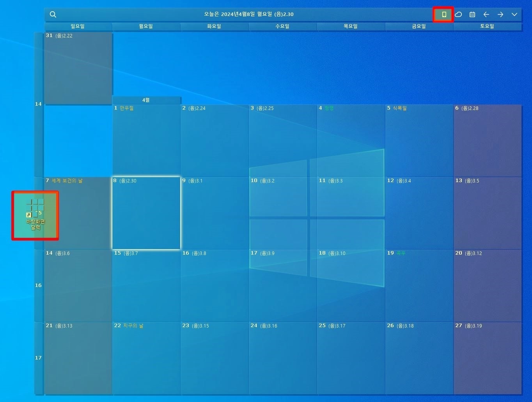Select April 16 cell (음)3.8
The height and width of the screenshot is (402, 532).
[x=215, y=286]
